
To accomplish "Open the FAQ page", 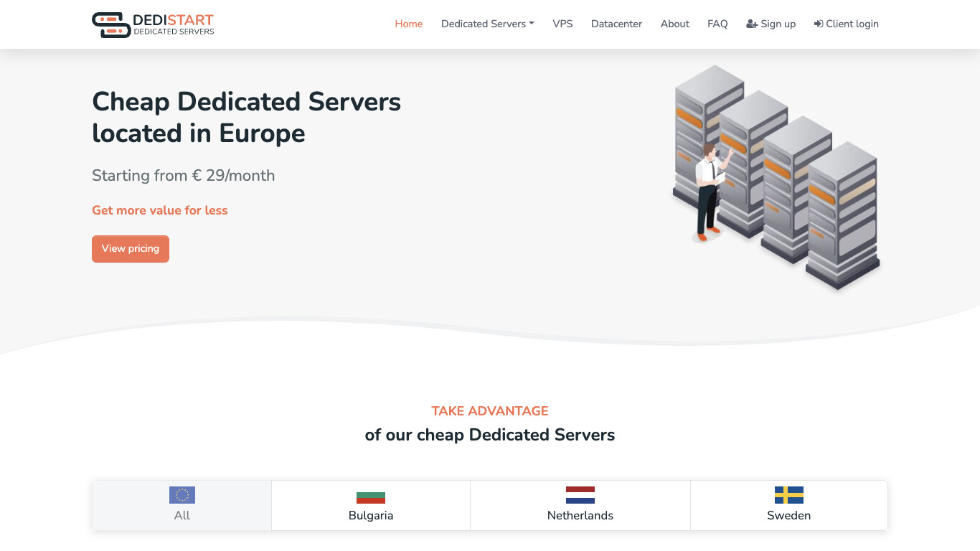I will point(717,24).
